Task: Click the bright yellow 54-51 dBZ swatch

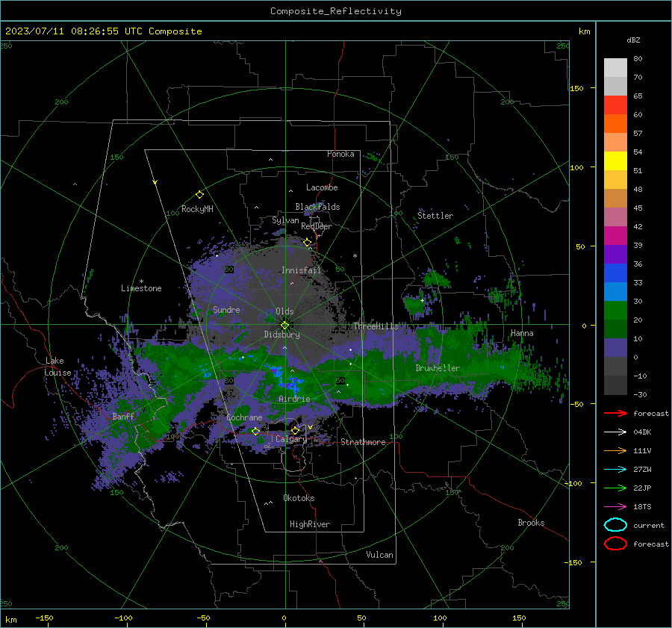Action: (615, 161)
